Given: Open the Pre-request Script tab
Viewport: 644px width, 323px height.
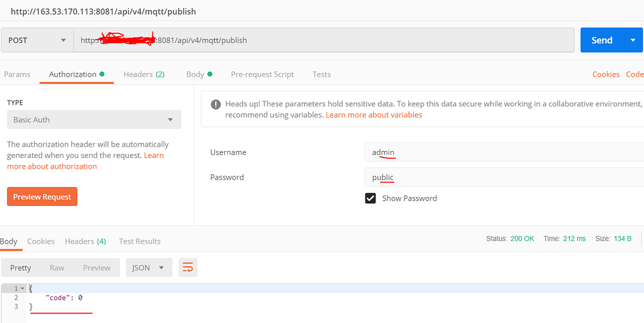Looking at the screenshot, I should pos(262,74).
